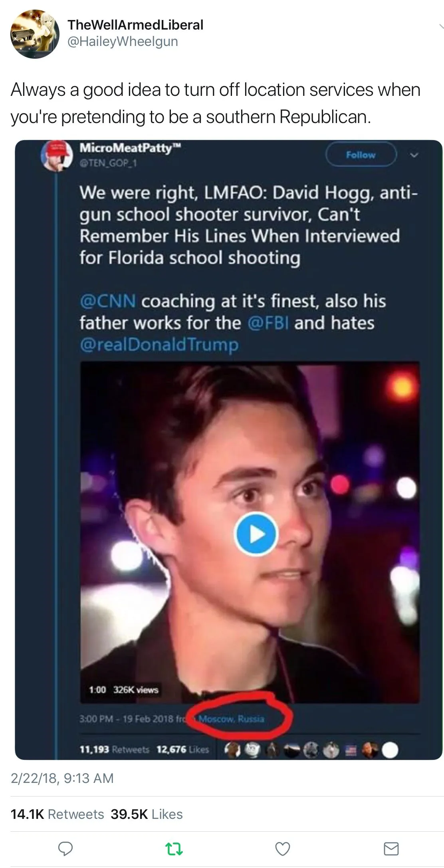This screenshot has width=444, height=868.
Task: Open @HaileyWheelgun handle
Action: coord(123,42)
